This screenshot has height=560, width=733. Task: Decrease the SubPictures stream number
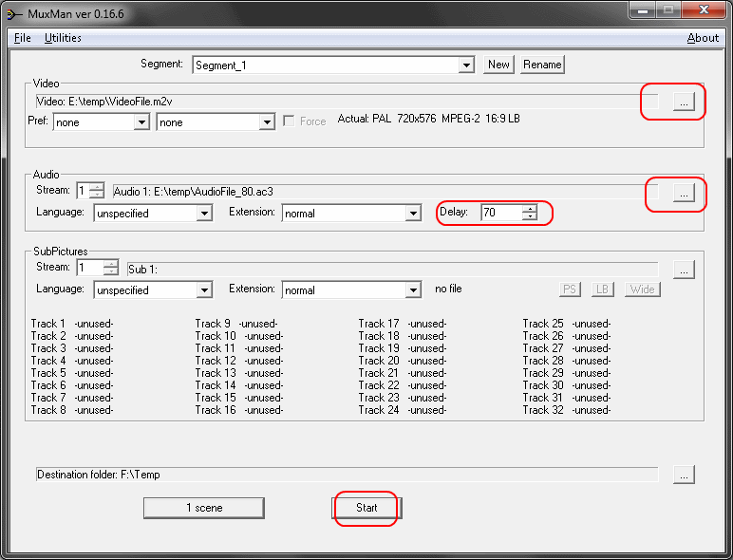point(111,271)
